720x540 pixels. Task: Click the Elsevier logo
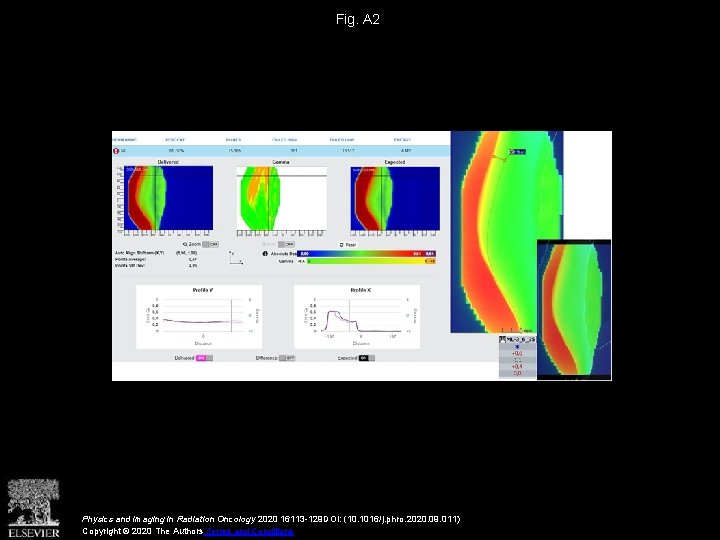coord(34,508)
